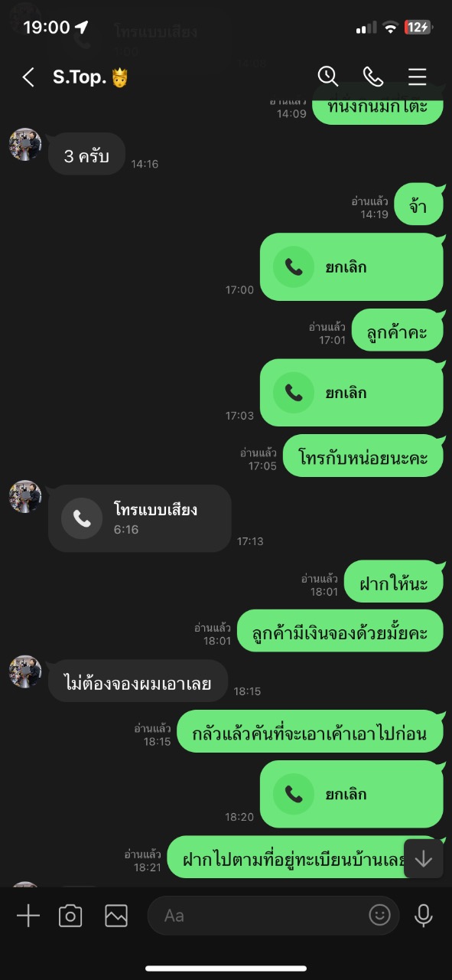Tap the microphone voice message icon
Viewport: 452px width, 980px height.
[x=423, y=916]
